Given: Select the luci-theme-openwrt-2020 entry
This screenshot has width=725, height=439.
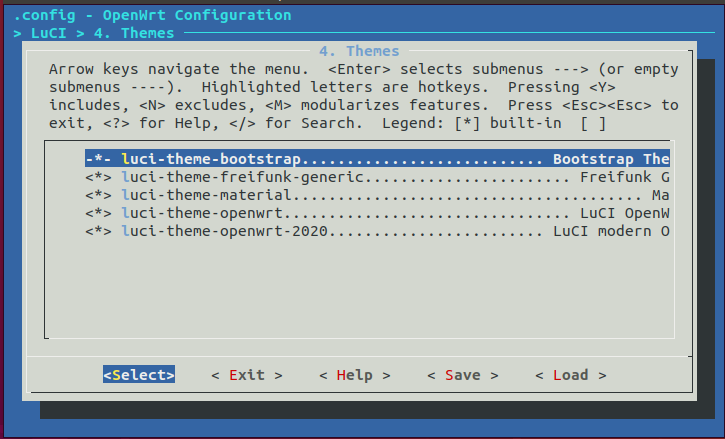Looking at the screenshot, I should click(x=377, y=231).
